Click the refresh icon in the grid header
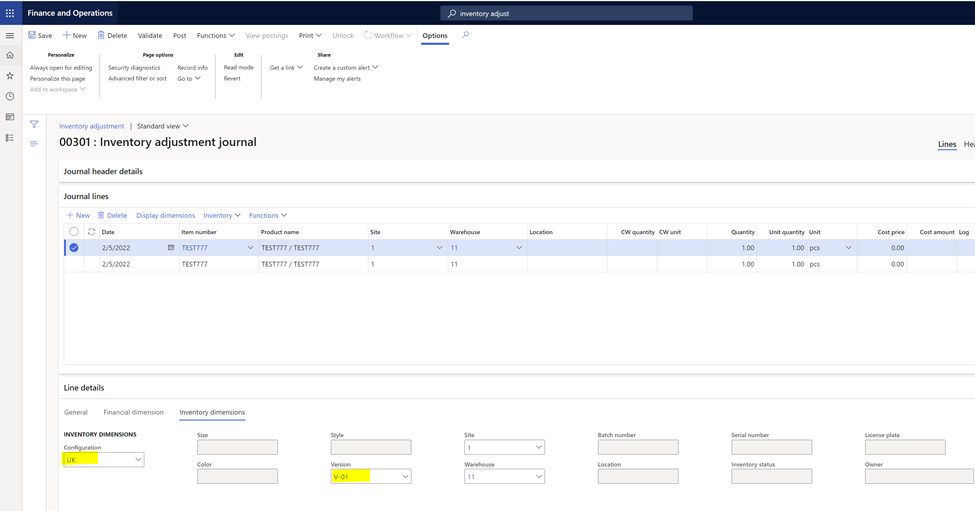Viewport: 975px width, 511px height. [91, 232]
